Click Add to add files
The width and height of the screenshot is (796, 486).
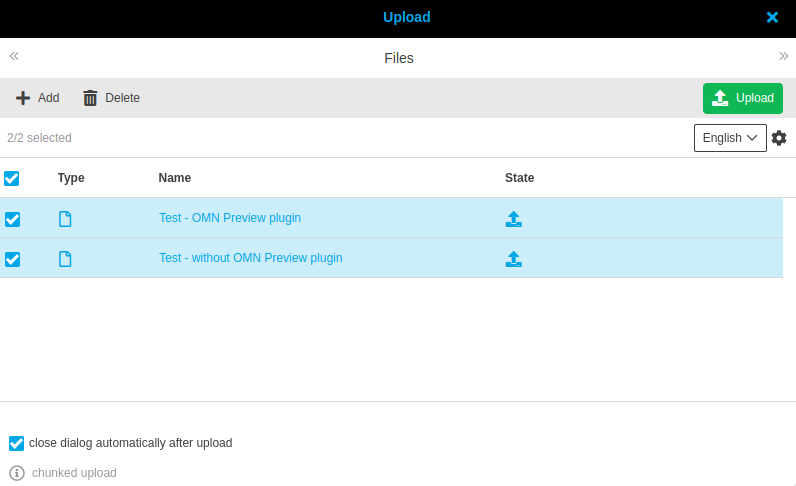(x=37, y=98)
